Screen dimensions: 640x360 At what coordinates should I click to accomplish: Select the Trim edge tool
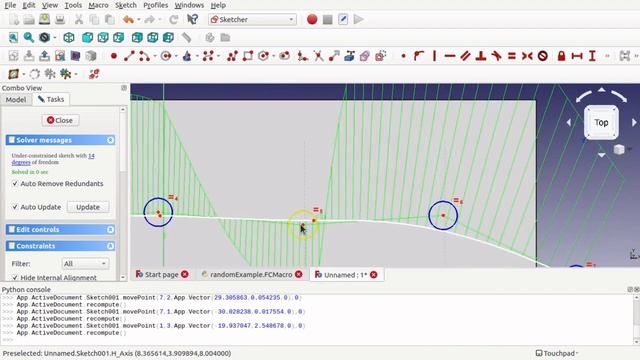click(x=318, y=56)
